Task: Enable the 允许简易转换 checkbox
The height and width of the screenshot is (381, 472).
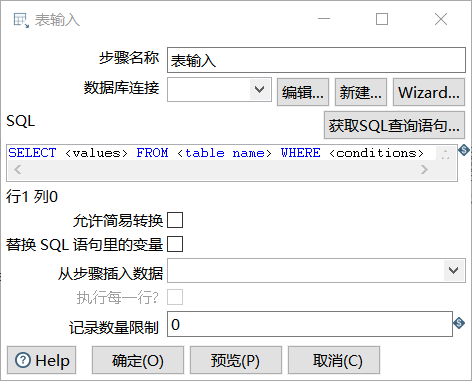Action: point(175,220)
